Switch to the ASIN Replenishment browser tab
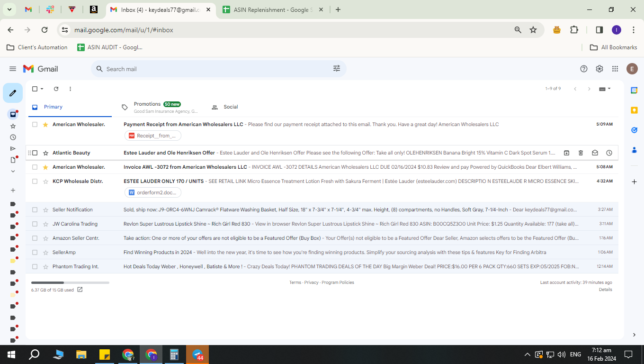 click(274, 9)
